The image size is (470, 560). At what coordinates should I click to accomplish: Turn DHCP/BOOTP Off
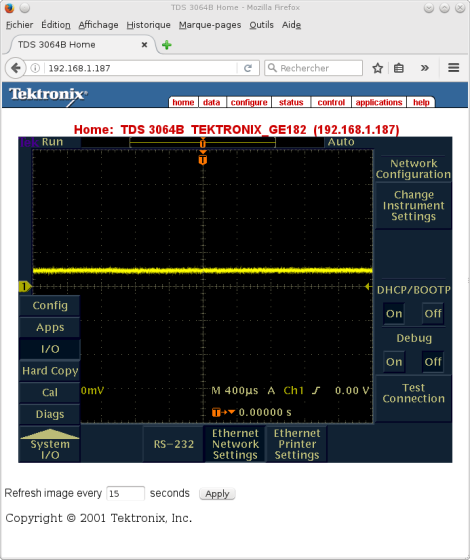coord(433,314)
